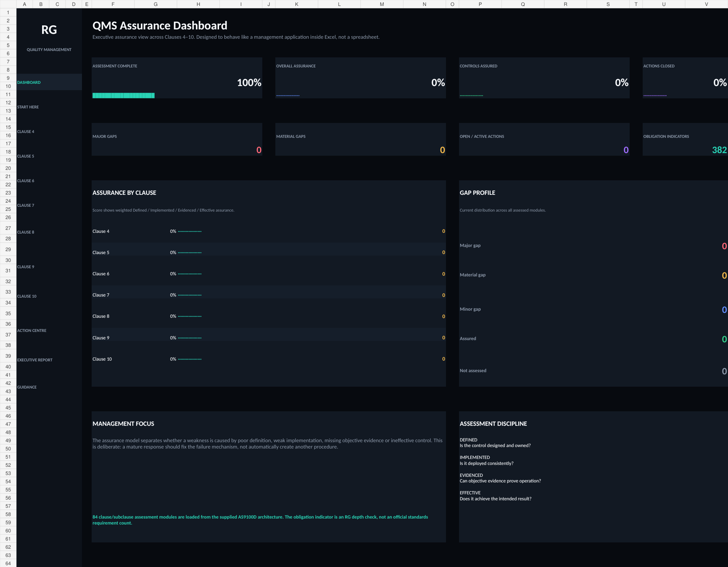Click the Clause 5 0% score

click(x=173, y=253)
